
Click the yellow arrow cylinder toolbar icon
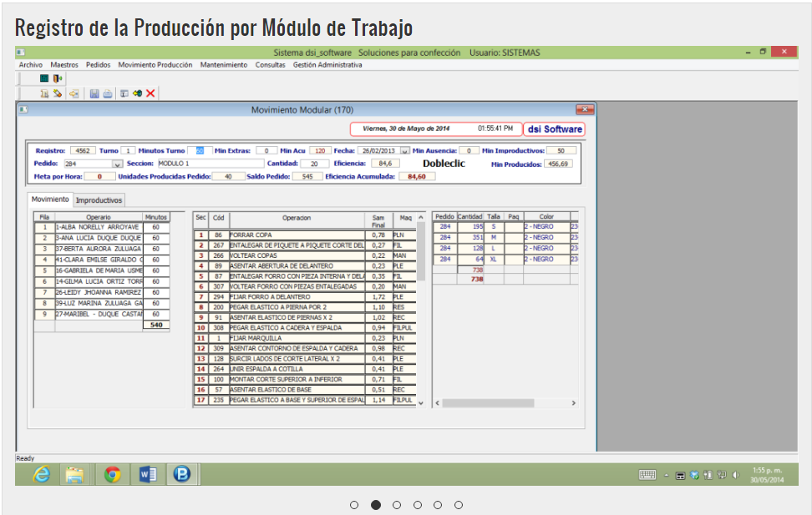[x=137, y=93]
